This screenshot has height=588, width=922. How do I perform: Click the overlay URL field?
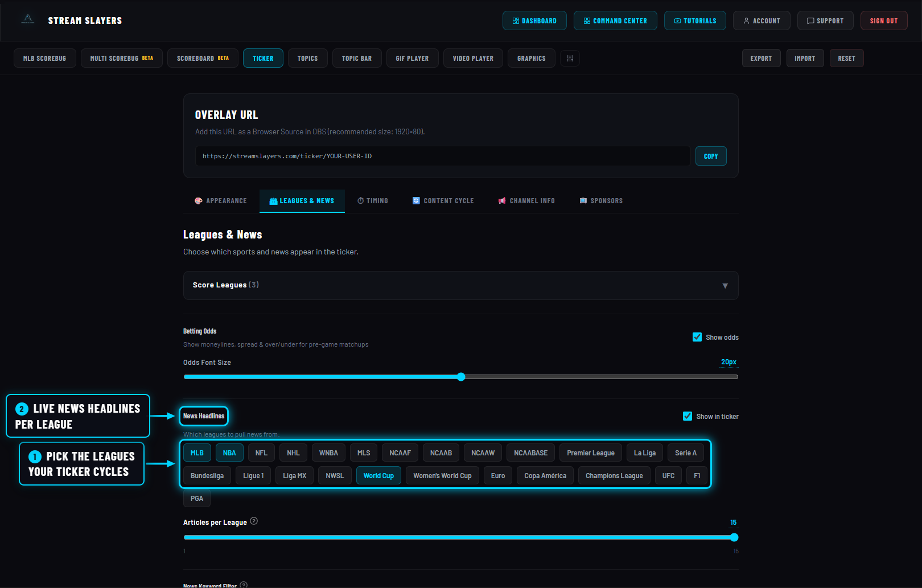(x=443, y=156)
